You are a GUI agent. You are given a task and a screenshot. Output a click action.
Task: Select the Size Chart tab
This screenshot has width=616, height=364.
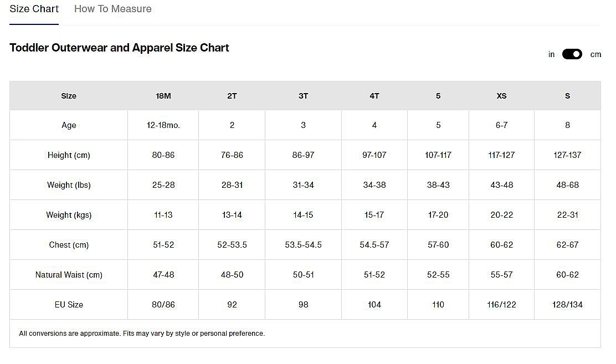34,9
